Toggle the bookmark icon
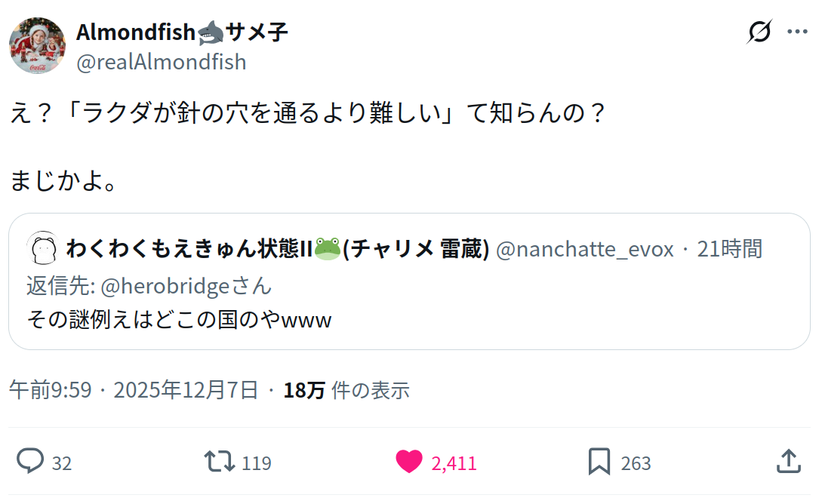The height and width of the screenshot is (504, 822). (599, 461)
